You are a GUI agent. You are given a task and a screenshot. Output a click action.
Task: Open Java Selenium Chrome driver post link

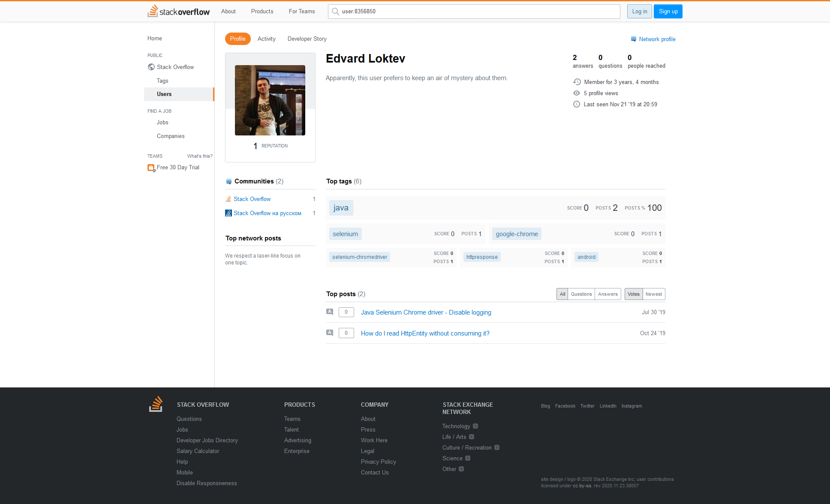pos(426,312)
